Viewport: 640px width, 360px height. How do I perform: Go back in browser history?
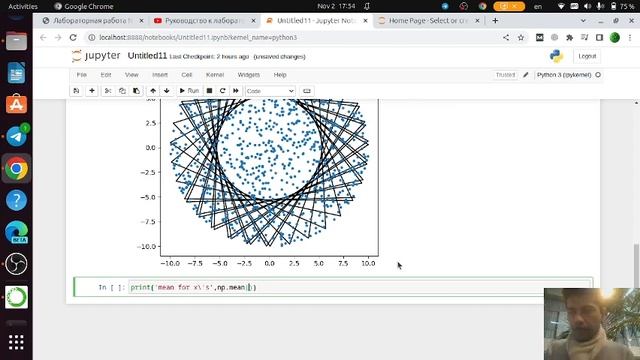[x=43, y=38]
